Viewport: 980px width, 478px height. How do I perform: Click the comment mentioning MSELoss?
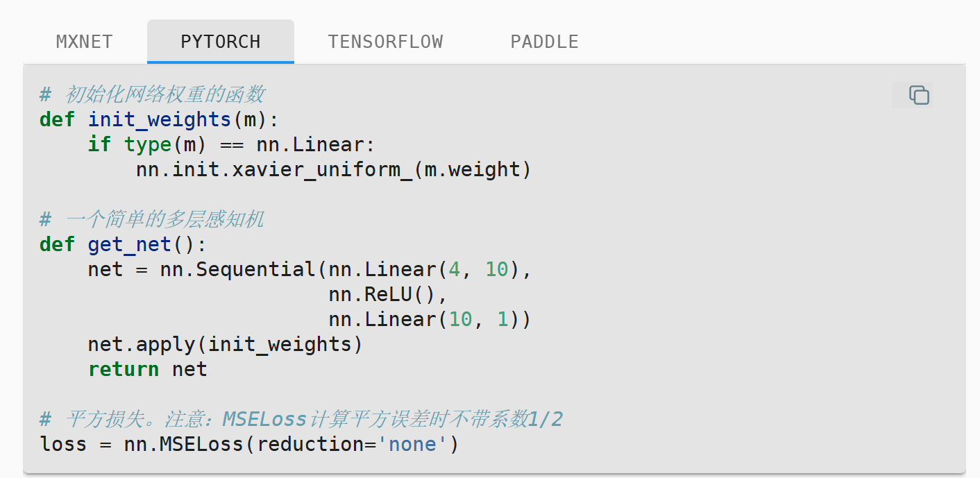(301, 419)
